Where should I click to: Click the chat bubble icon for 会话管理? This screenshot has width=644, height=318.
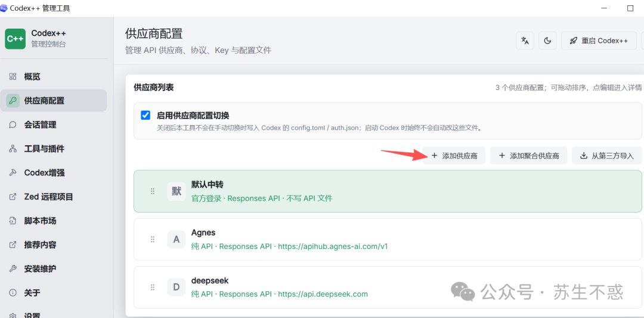(13, 124)
